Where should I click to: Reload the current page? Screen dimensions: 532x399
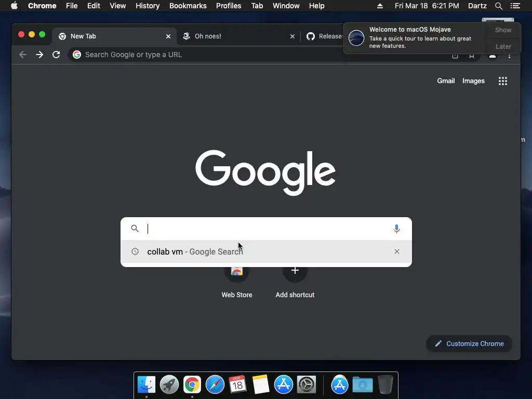[x=56, y=55]
